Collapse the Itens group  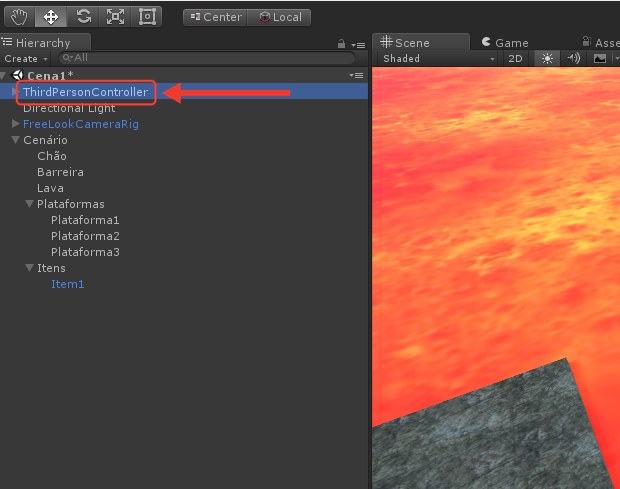29,268
